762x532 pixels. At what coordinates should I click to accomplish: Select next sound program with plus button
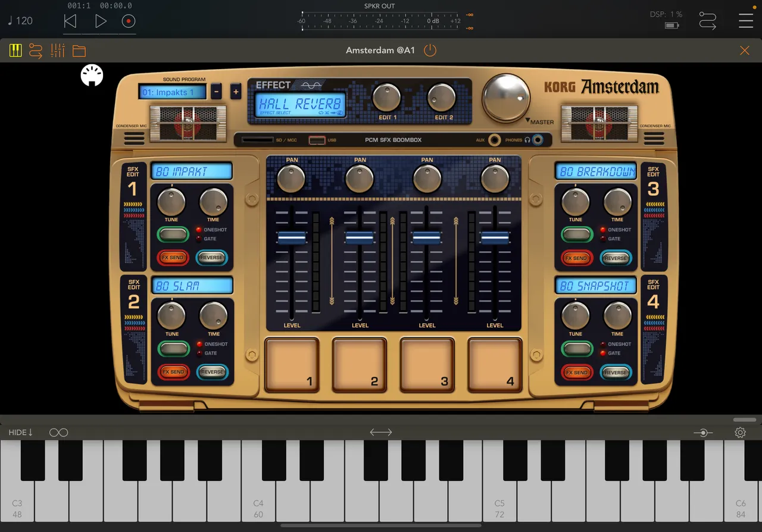pyautogui.click(x=236, y=92)
